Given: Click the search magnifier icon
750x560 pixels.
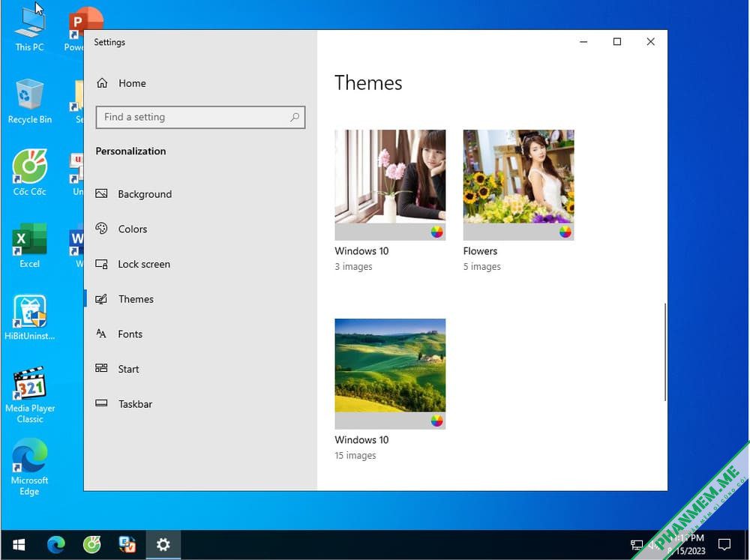Looking at the screenshot, I should pos(295,117).
